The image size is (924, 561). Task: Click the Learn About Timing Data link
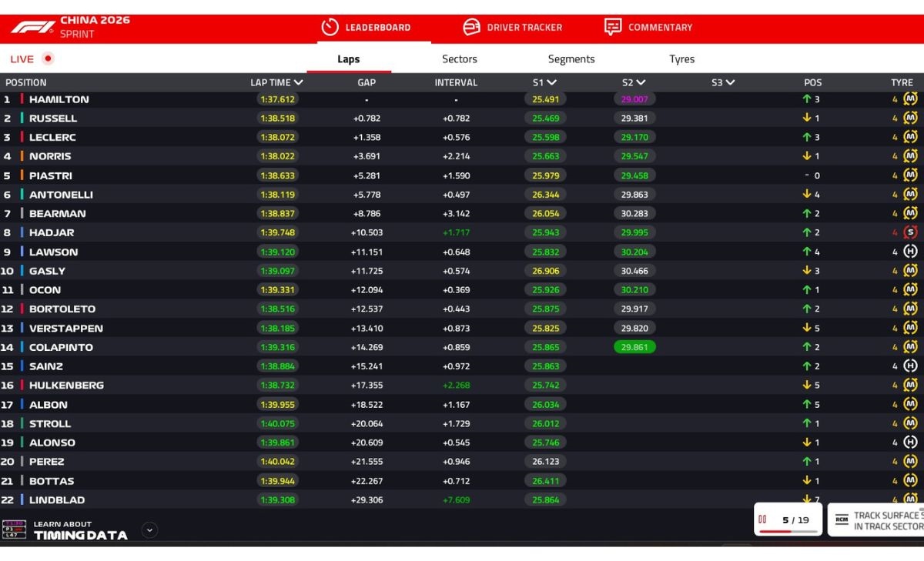pyautogui.click(x=80, y=530)
